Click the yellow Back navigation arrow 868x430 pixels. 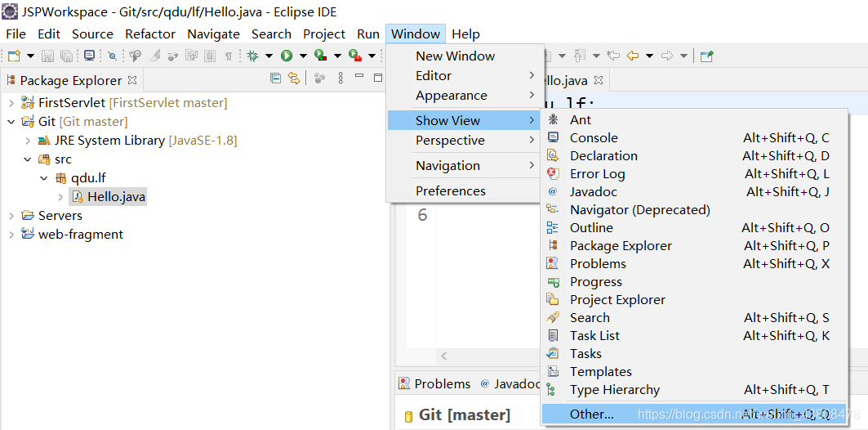(633, 56)
